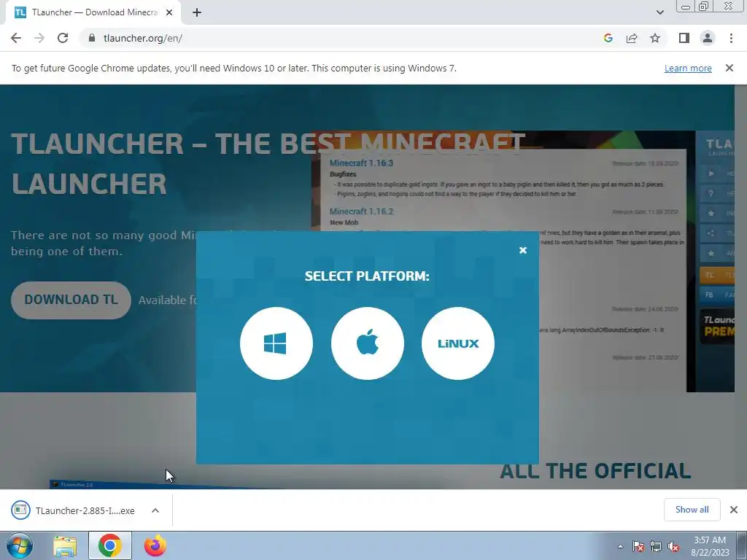Choose the Windows platform icon

276,343
